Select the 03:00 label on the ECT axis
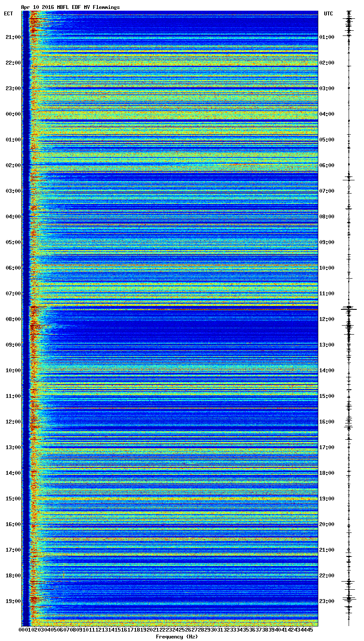 click(x=13, y=191)
